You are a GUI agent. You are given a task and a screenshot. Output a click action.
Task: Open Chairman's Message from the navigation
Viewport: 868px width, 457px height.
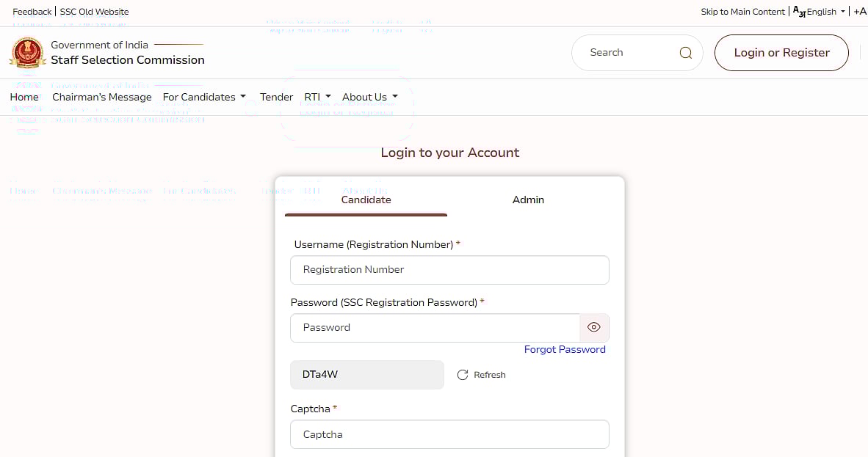pos(102,97)
